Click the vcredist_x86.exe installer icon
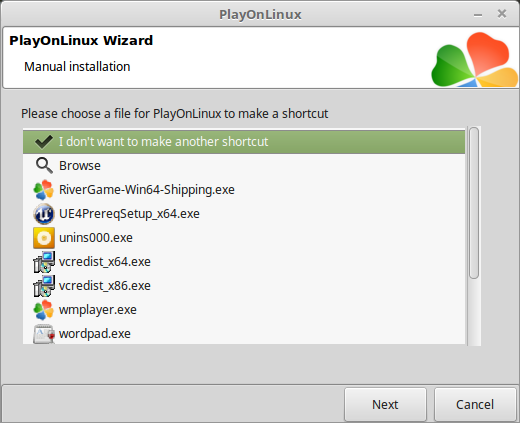 point(44,286)
